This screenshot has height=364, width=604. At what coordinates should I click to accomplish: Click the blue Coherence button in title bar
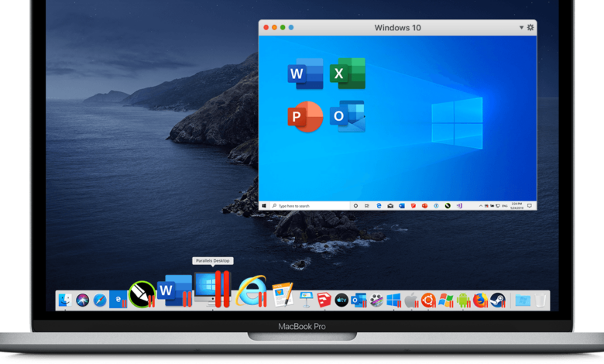(291, 27)
